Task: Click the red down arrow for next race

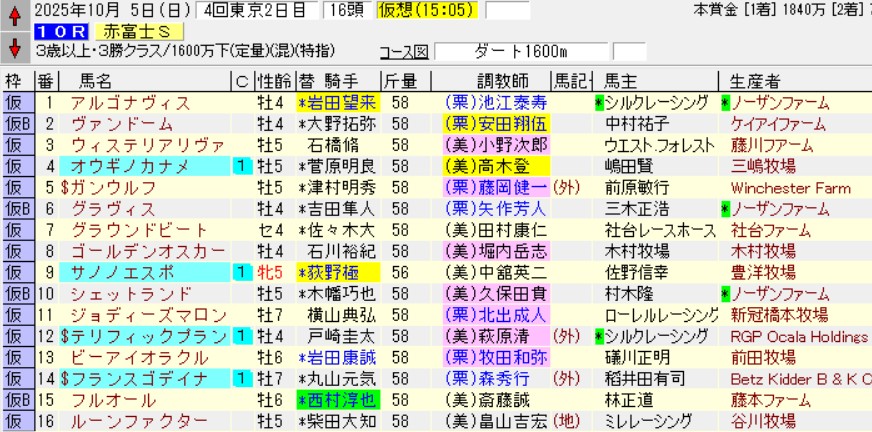Action: point(14,47)
